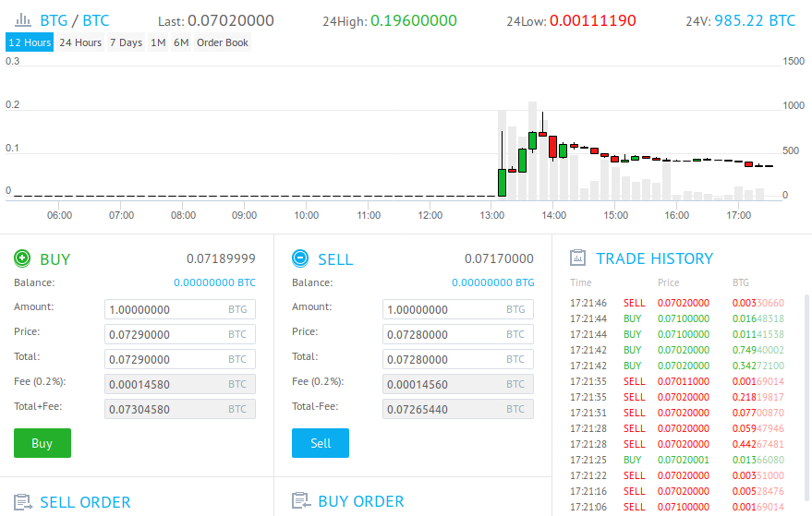Click the Buy Fee (0.2%) field
Screen dimensions: 812x516
(x=180, y=384)
